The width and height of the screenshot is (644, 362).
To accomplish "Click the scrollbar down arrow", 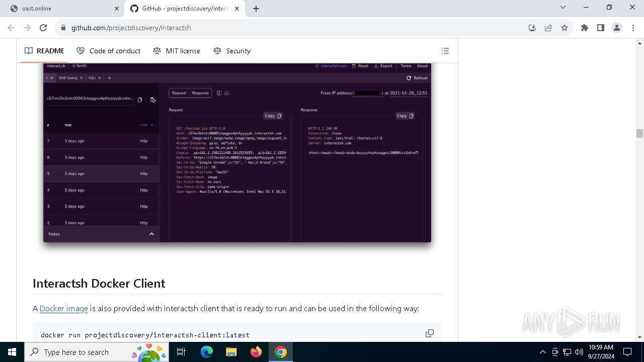I will click(x=639, y=337).
